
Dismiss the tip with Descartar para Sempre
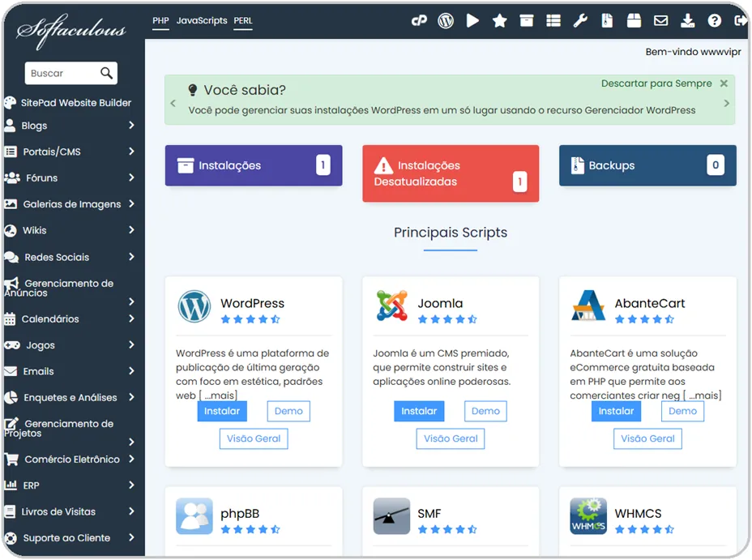(656, 83)
